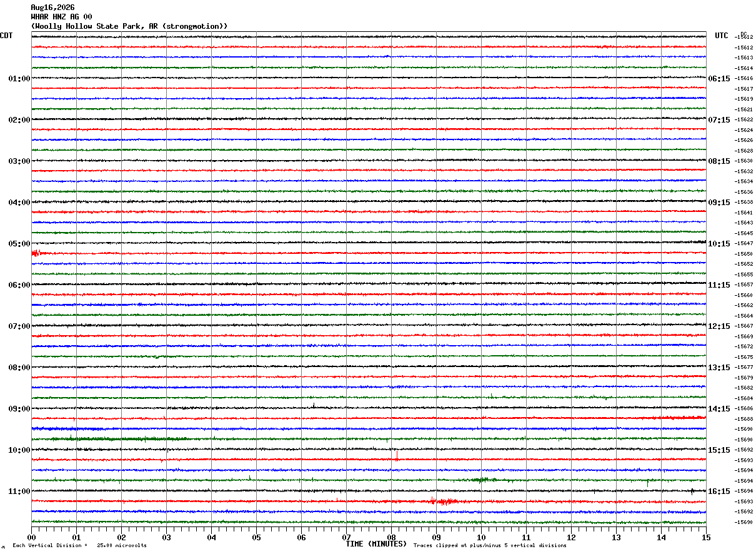The width and height of the screenshot is (756, 554).
Task: Click the -15688 DC offset value
Action: click(x=744, y=419)
